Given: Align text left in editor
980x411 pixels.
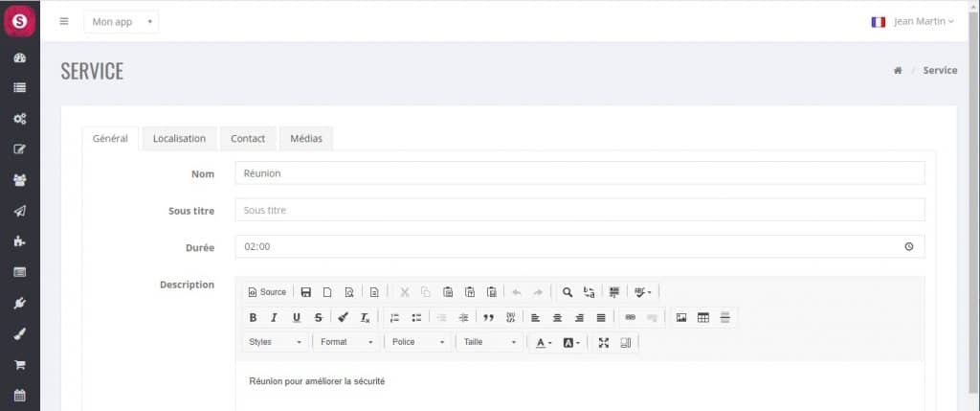Looking at the screenshot, I should [x=536, y=318].
